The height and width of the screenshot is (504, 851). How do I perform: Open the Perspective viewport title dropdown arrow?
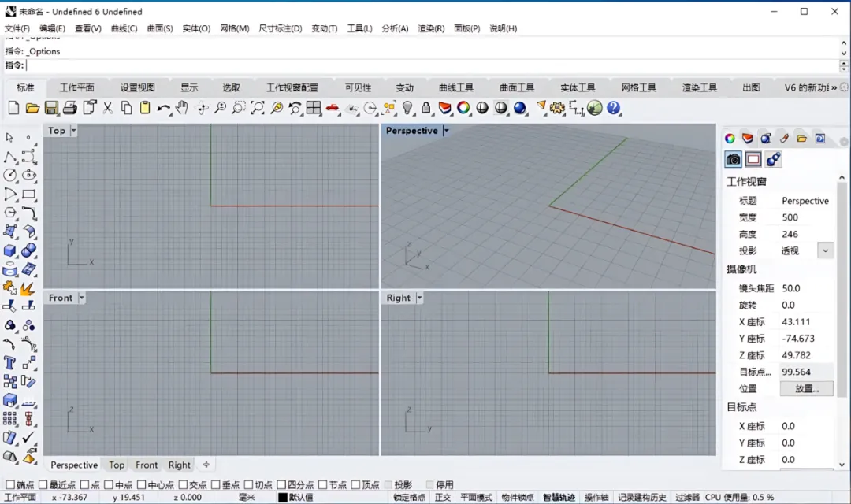pyautogui.click(x=446, y=131)
